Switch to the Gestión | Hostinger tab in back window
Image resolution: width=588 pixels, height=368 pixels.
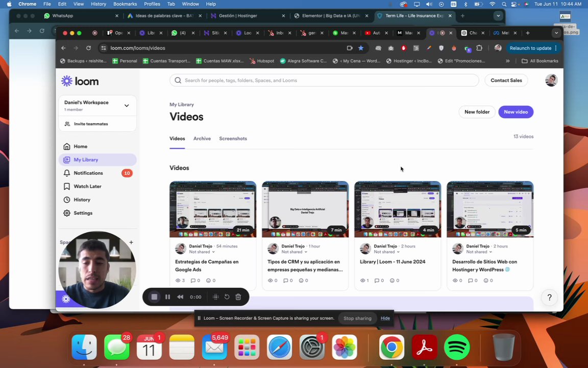tap(248, 16)
